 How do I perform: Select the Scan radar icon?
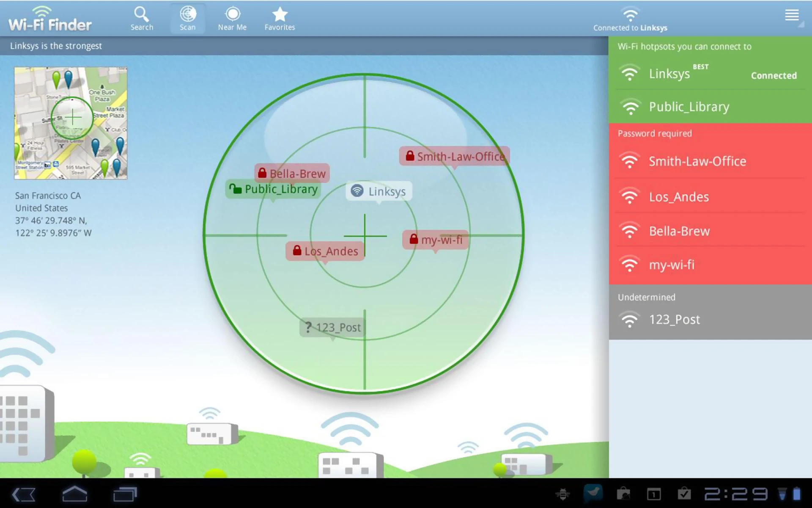coord(187,17)
